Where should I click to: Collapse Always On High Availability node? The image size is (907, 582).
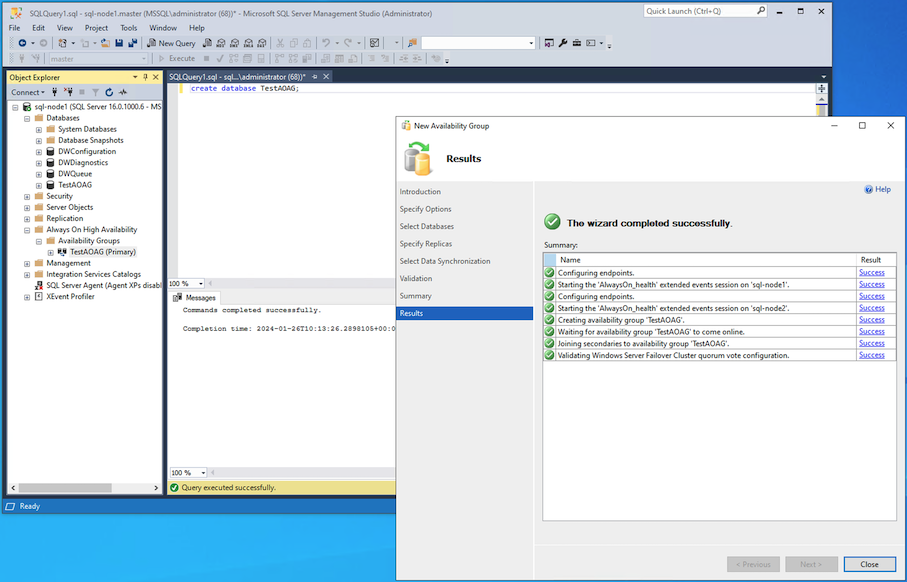pos(27,230)
